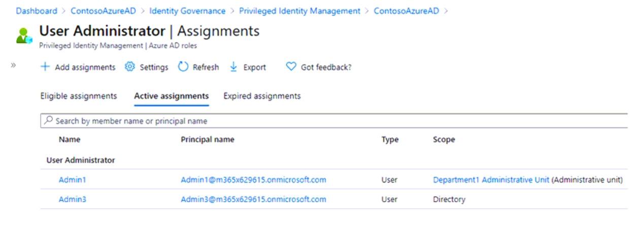Switch to Eligible assignments tab

(x=79, y=96)
